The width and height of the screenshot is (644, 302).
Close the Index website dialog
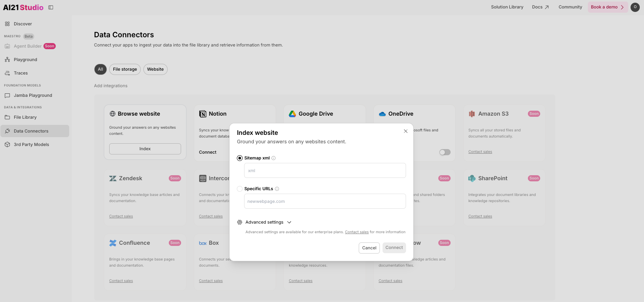tap(406, 131)
